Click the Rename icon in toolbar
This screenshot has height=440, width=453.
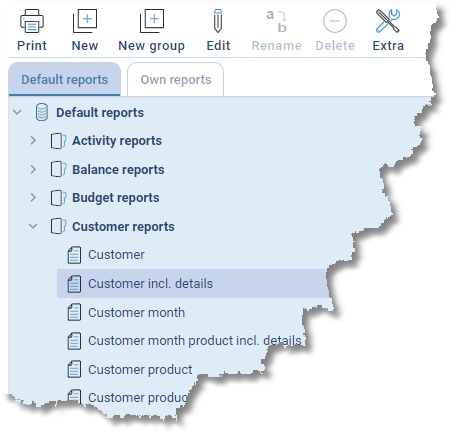pos(277,21)
